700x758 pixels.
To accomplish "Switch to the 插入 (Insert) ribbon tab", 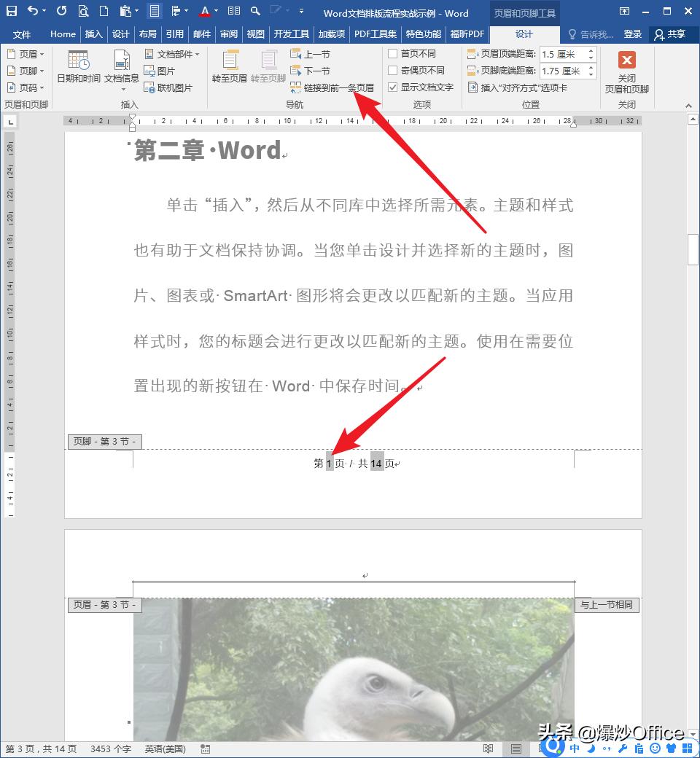I will click(95, 34).
